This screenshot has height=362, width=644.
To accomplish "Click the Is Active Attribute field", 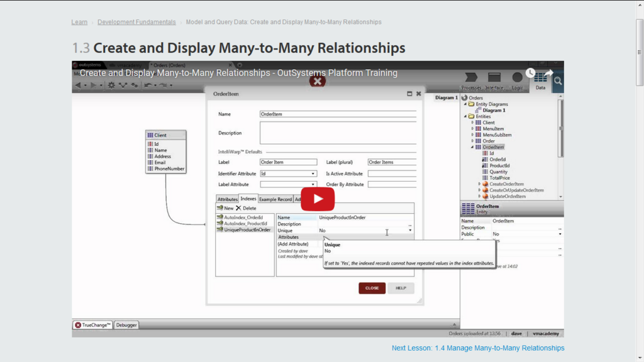I will tap(392, 173).
